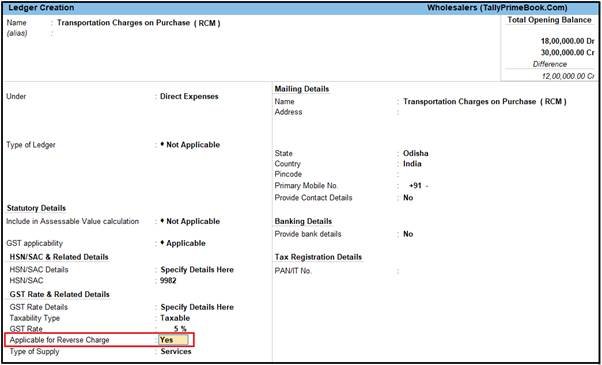Edit the Mailing Details Name value
Screen dimensions: 602x365
485,102
